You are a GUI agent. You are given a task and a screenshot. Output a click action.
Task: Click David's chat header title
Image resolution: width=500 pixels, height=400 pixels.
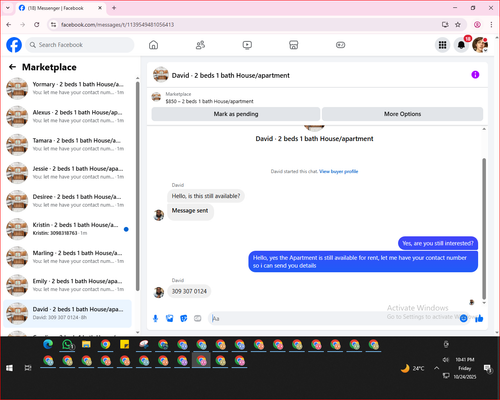(230, 75)
